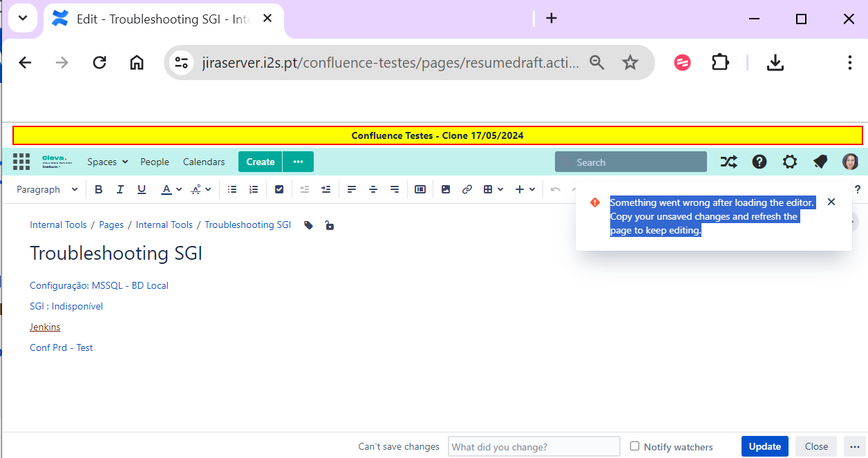Click the Cleva logo

[57, 162]
